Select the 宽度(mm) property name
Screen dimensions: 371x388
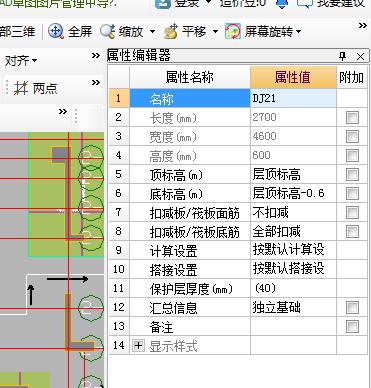pos(190,136)
